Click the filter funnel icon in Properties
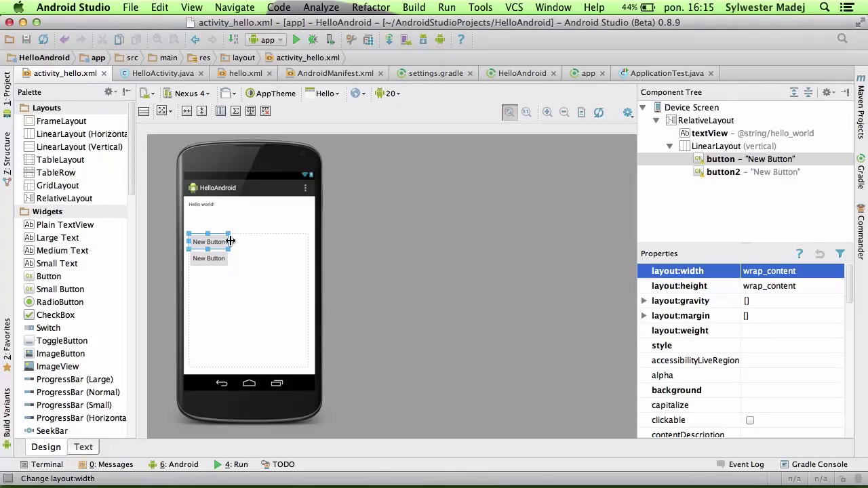 coord(840,253)
